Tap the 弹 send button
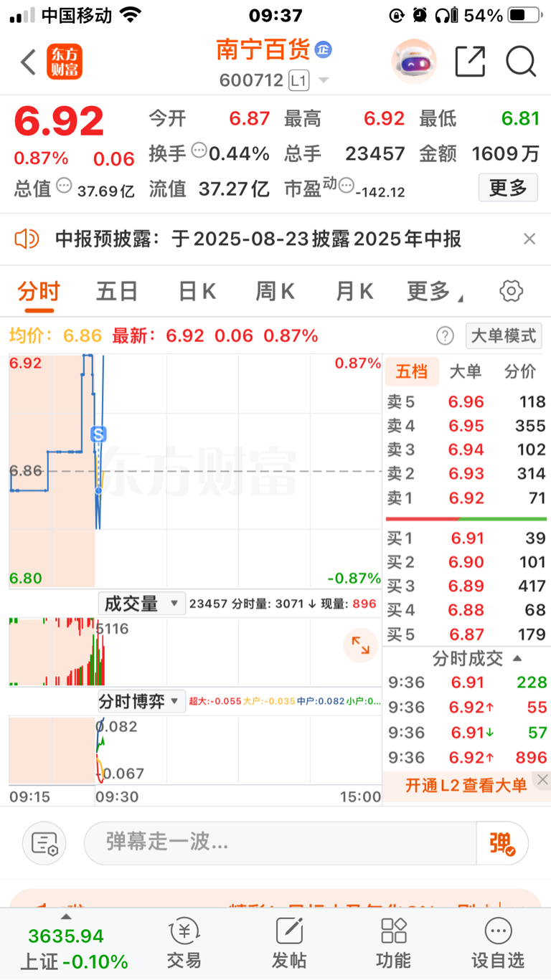This screenshot has height=980, width=551. coord(502,843)
